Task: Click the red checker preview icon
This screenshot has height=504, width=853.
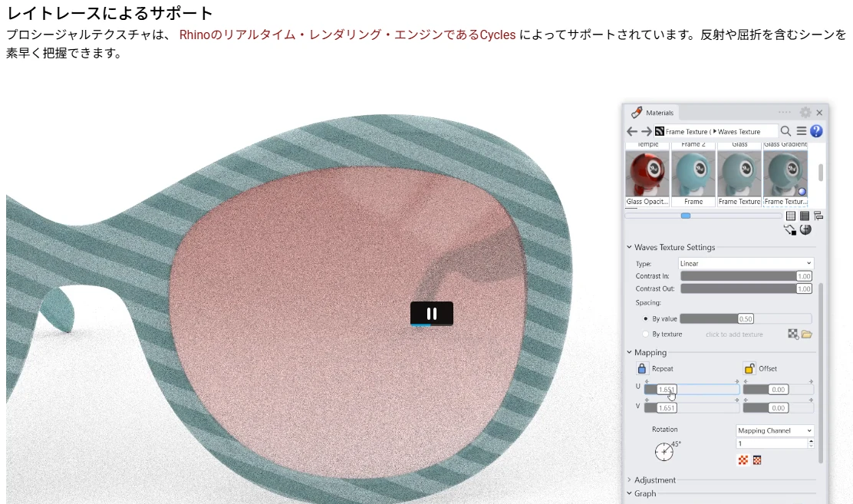Action: (743, 460)
